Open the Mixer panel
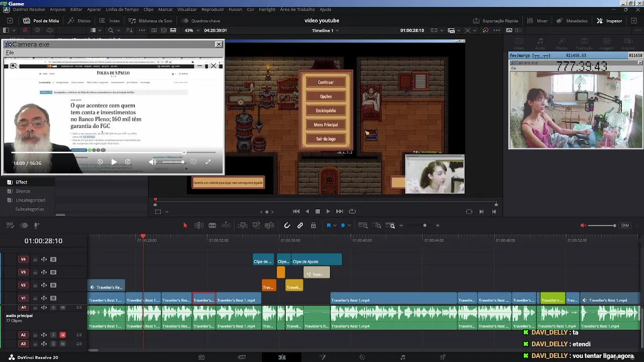This screenshot has width=644, height=362. (x=537, y=21)
